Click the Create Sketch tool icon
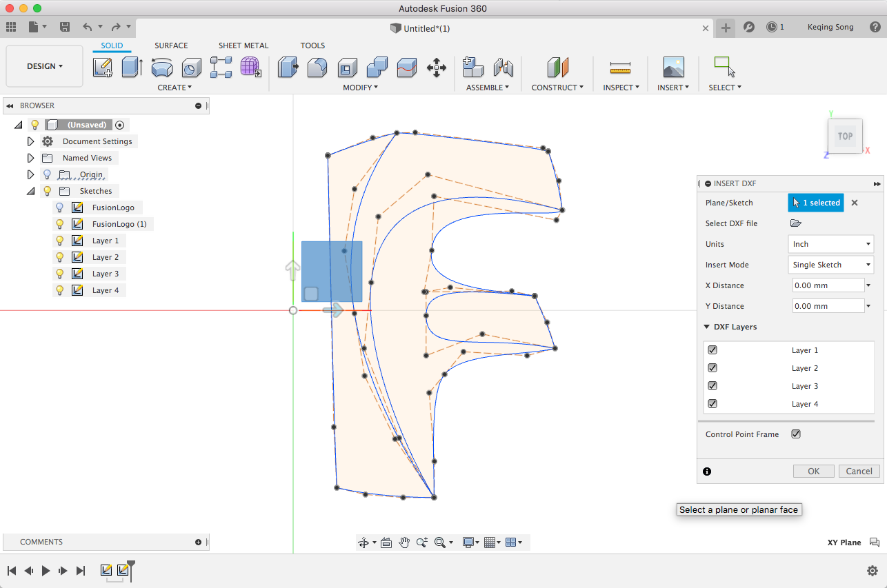The width and height of the screenshot is (887, 588). coord(103,68)
